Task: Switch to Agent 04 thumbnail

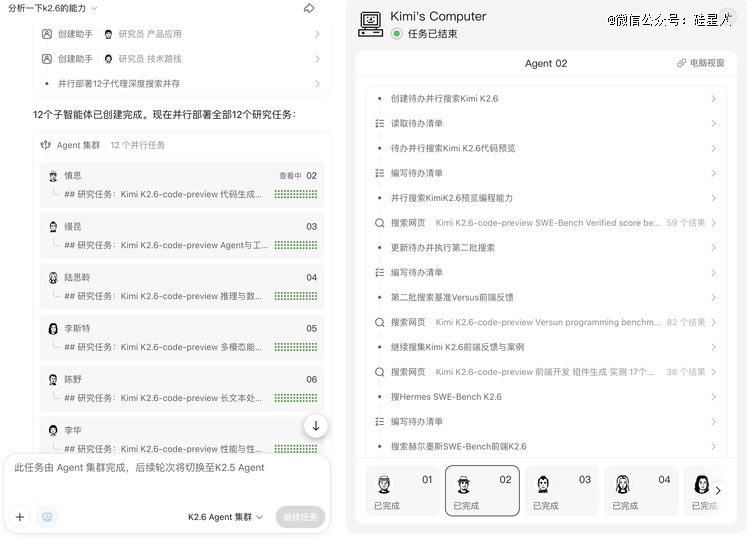Action: point(640,491)
